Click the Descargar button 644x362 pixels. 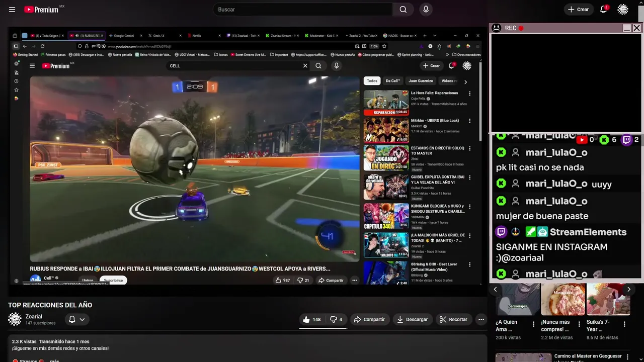[x=412, y=319]
